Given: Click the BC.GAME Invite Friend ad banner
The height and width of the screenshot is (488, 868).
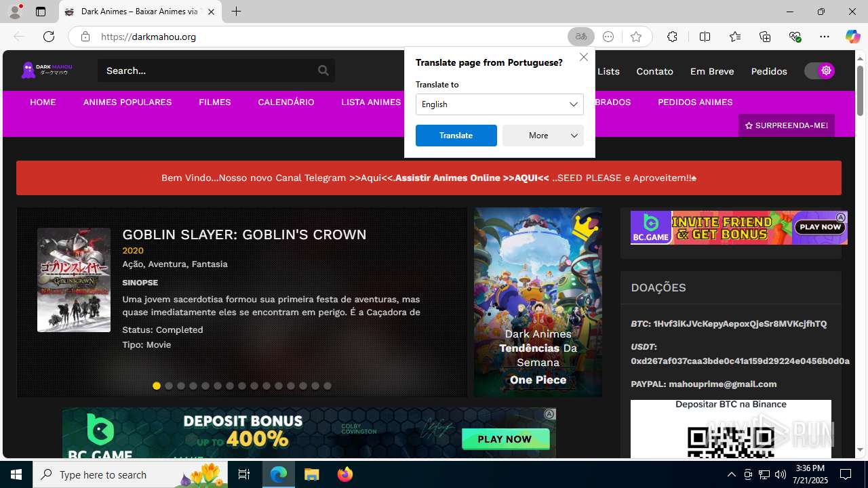Looking at the screenshot, I should [739, 228].
